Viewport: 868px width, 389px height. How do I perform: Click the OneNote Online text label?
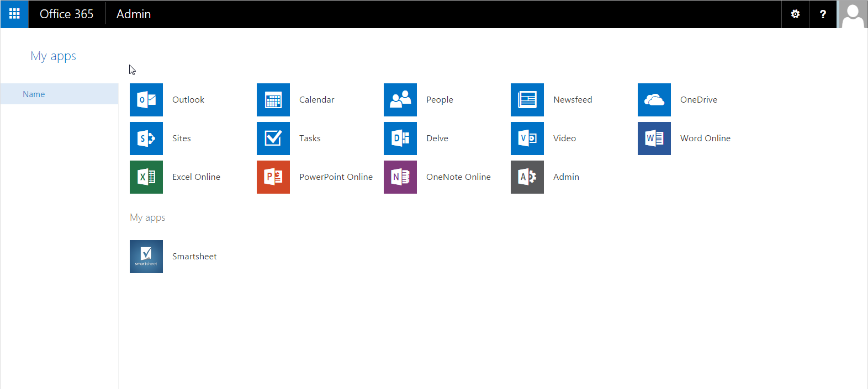[458, 177]
